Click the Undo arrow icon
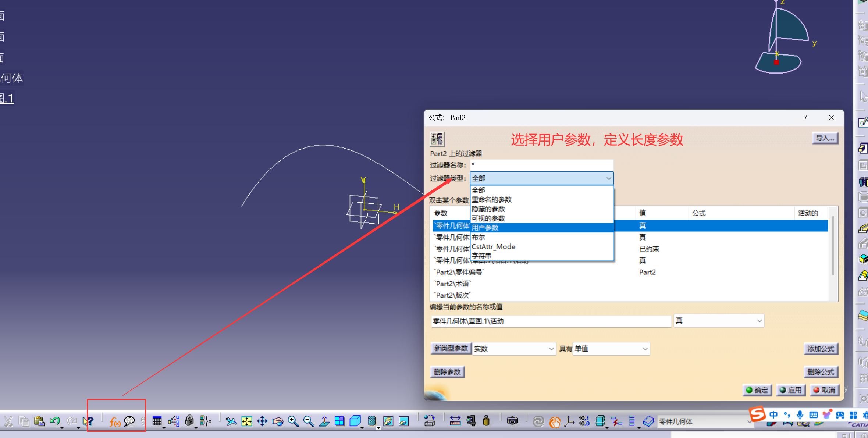The width and height of the screenshot is (868, 438). pos(55,421)
